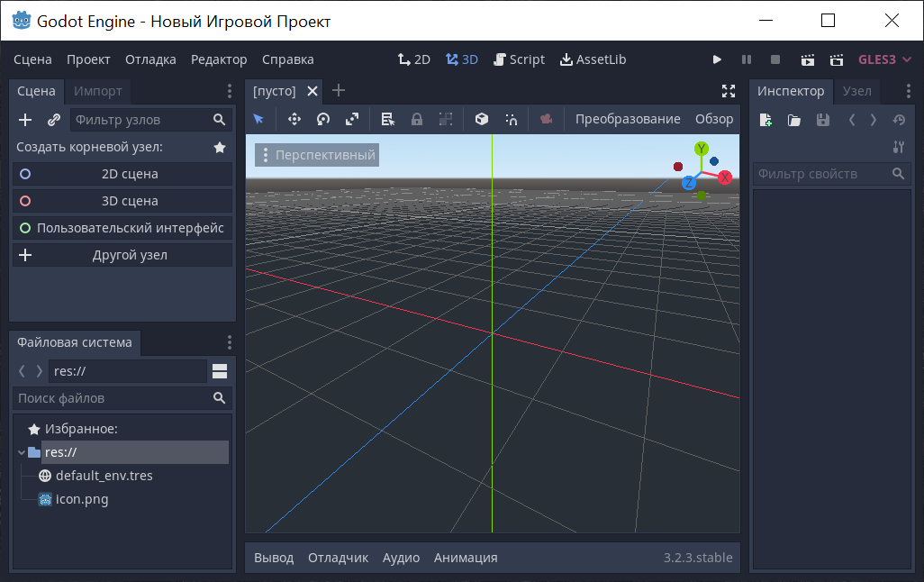The image size is (924, 582).
Task: Switch to the Script workspace
Action: [519, 59]
